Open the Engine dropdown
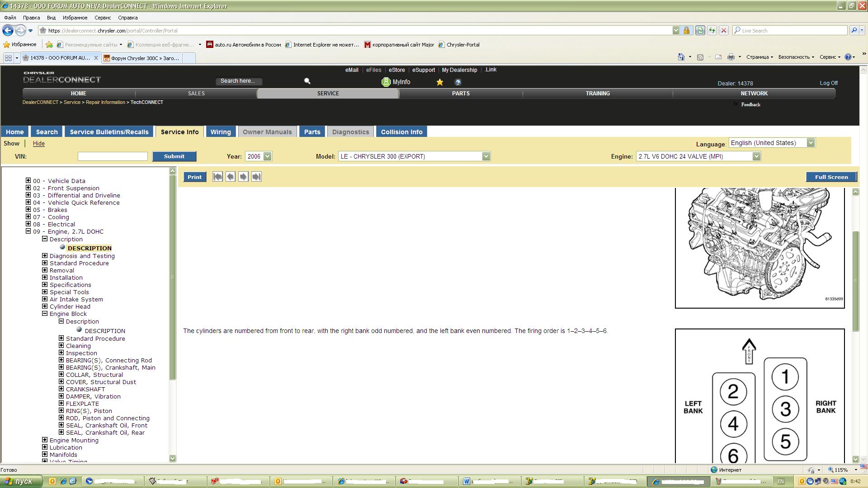Screen dimensions: 868x488 [756, 156]
